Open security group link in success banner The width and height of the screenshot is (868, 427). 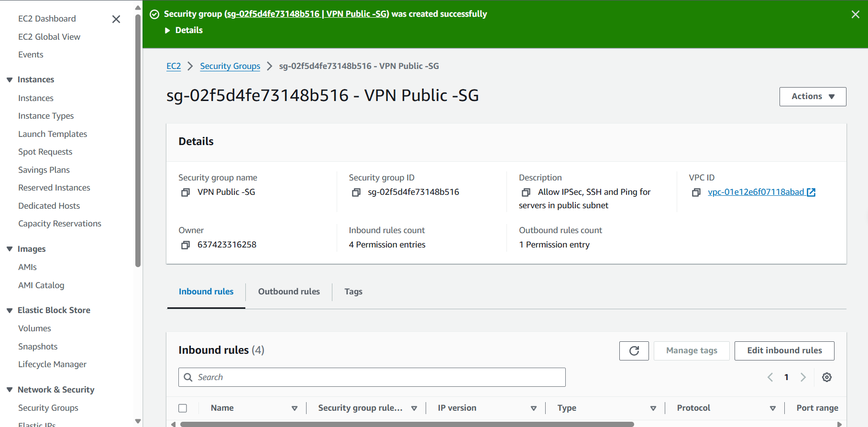(306, 14)
